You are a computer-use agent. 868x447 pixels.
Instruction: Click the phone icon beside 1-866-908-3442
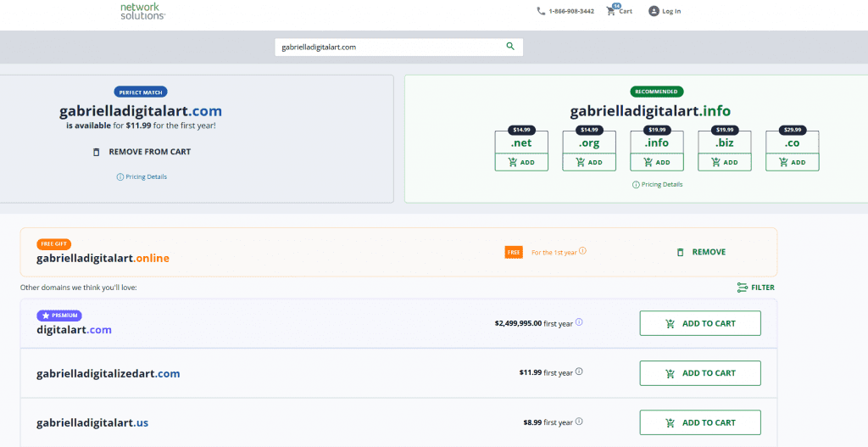(x=541, y=11)
